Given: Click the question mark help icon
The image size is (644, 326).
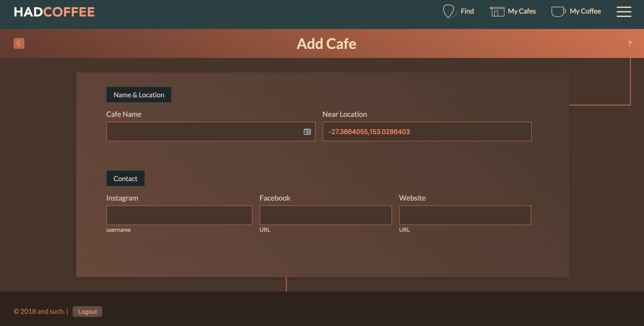Looking at the screenshot, I should (x=630, y=44).
